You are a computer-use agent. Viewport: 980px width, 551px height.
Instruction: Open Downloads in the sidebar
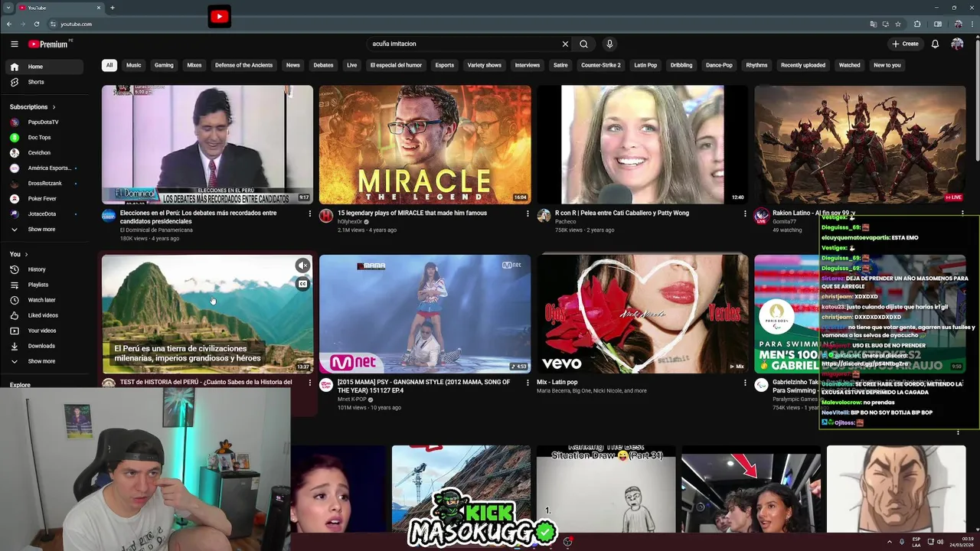point(43,346)
